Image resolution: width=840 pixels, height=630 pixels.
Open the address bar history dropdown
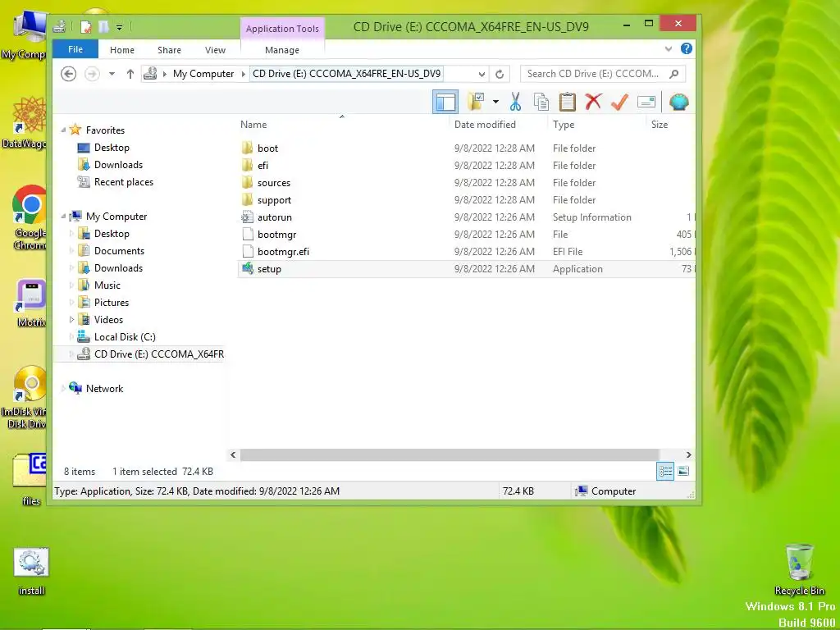(482, 74)
